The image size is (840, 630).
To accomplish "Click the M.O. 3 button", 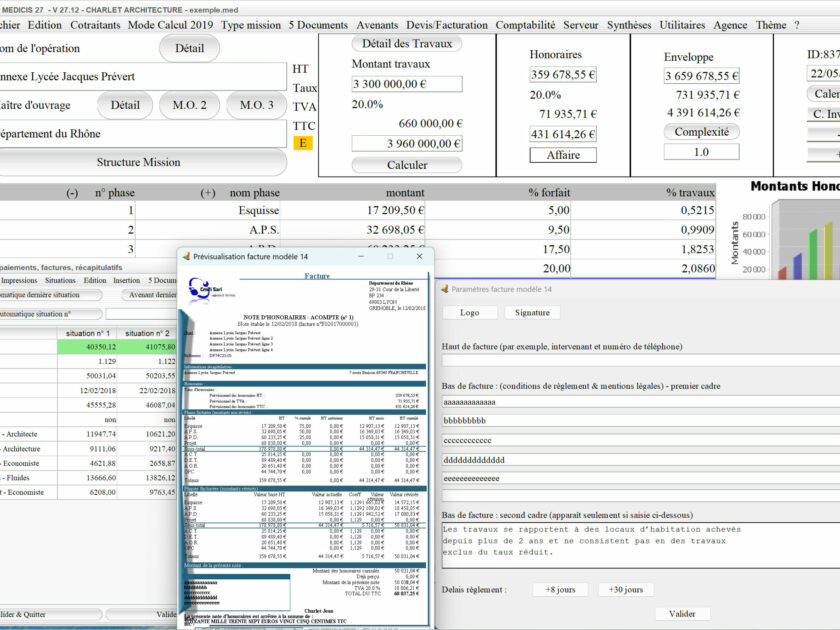I will pyautogui.click(x=256, y=105).
